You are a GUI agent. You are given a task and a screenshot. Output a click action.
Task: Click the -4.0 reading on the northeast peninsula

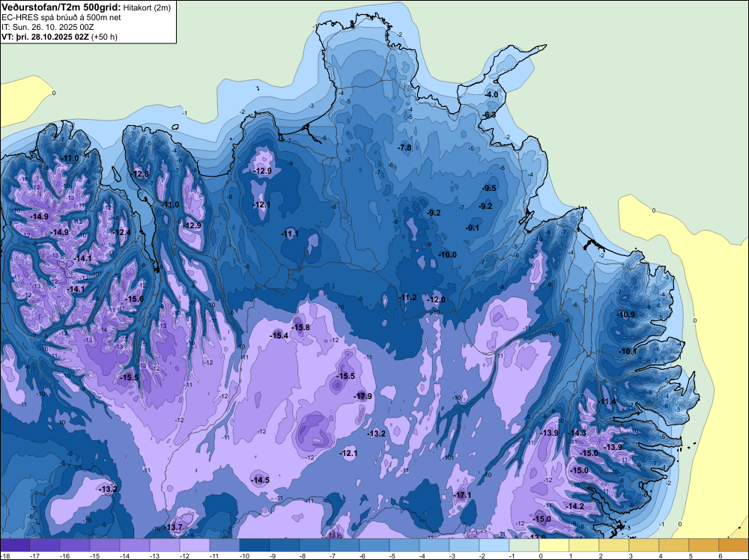point(491,94)
